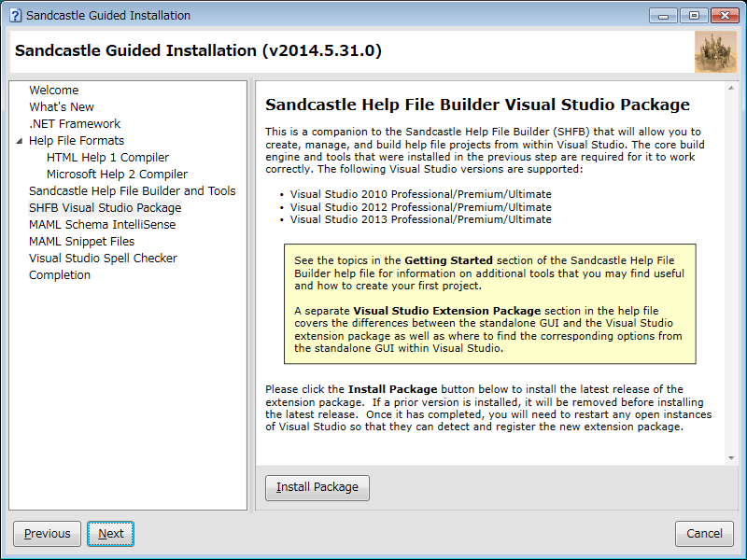
Task: Go to the .NET Framework step
Action: (x=75, y=124)
